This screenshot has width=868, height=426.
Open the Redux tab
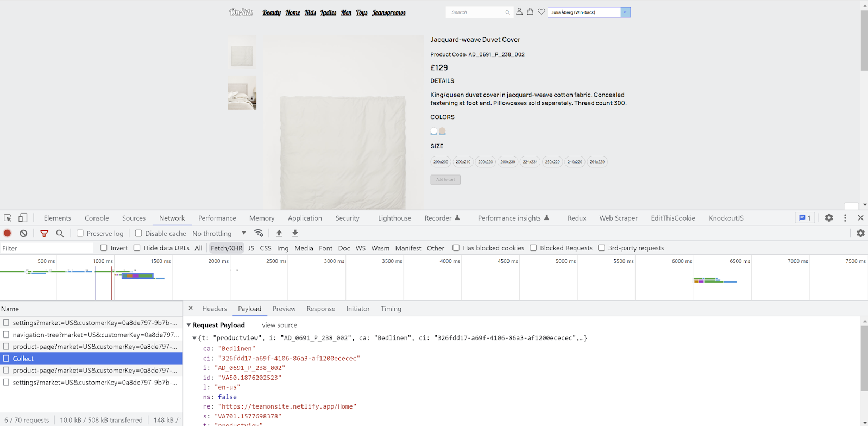point(576,218)
